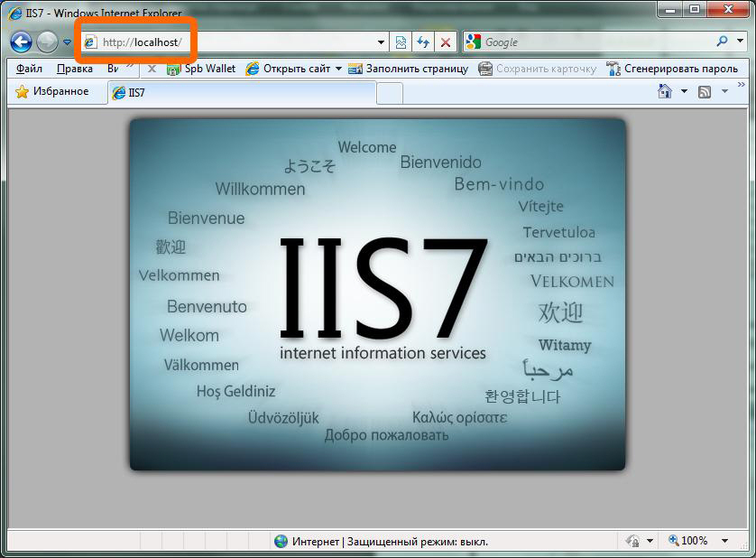Expand the address bar history dropdown

381,42
